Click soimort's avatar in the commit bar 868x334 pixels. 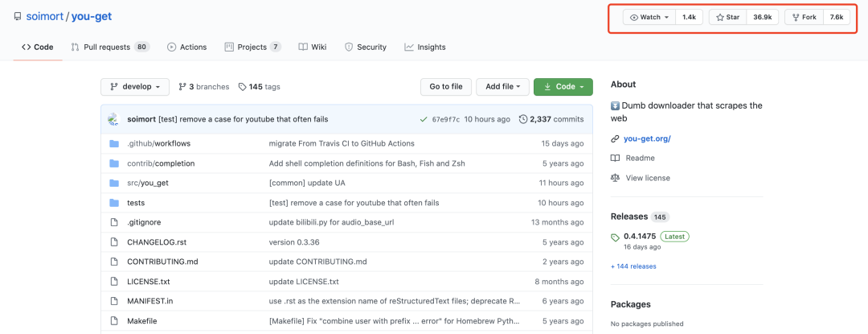click(x=114, y=118)
